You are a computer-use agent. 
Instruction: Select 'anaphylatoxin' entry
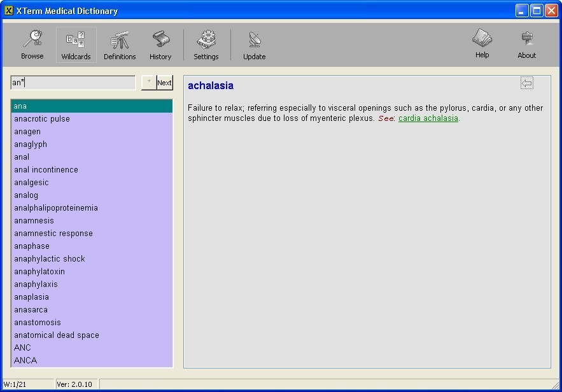click(92, 272)
